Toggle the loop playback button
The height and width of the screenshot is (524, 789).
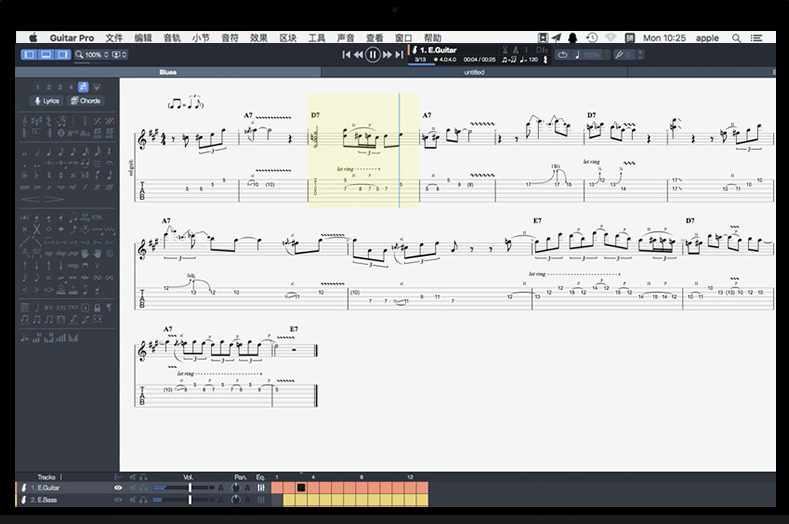(x=563, y=54)
